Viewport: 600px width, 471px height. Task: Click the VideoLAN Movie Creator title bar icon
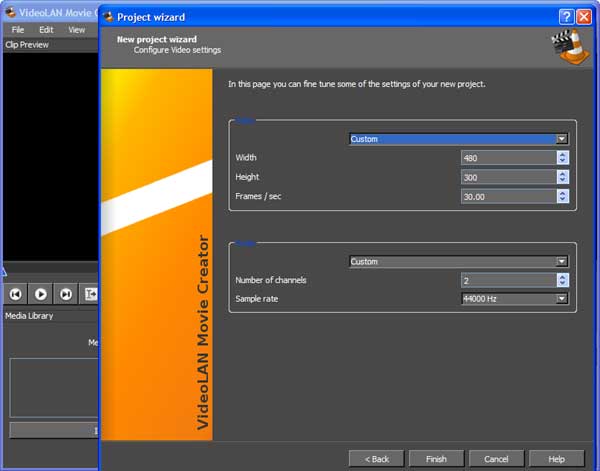click(10, 12)
